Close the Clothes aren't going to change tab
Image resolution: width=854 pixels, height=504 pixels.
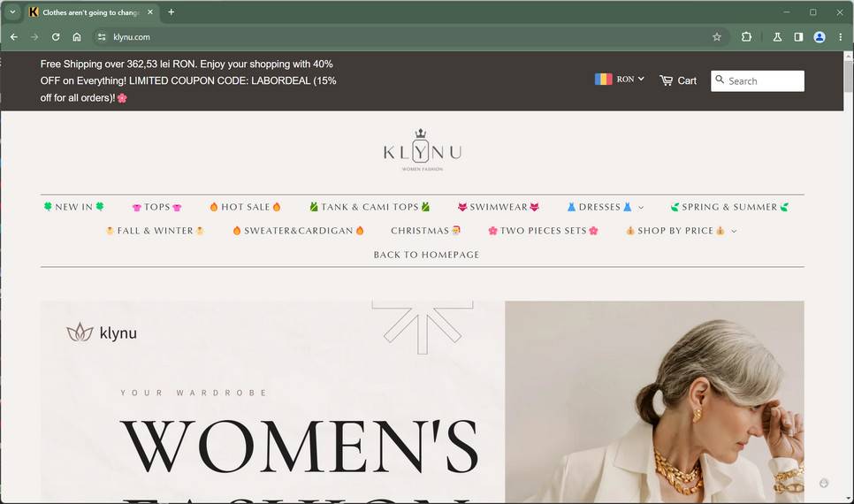(150, 12)
